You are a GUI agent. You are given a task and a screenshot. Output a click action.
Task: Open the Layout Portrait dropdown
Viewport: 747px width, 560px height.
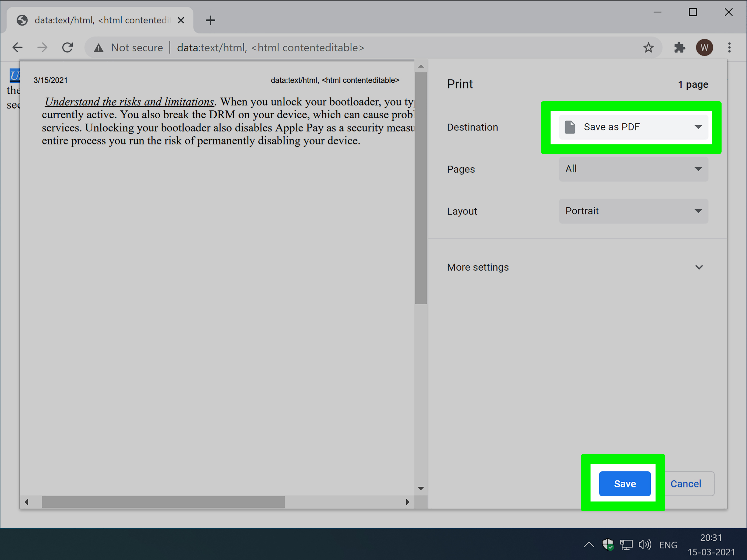tap(633, 211)
